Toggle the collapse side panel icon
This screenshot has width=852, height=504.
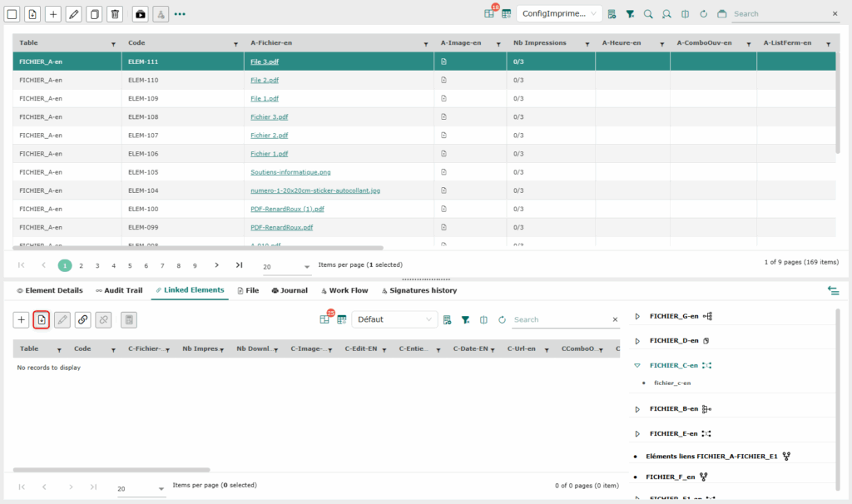pyautogui.click(x=832, y=290)
